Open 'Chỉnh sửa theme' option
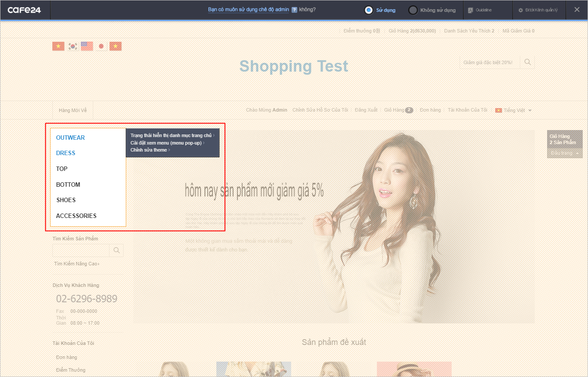588x377 pixels. click(x=150, y=150)
